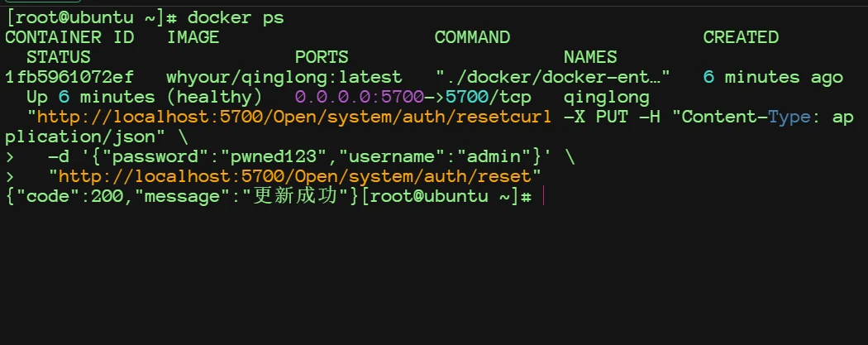The width and height of the screenshot is (868, 345).
Task: Open the auth/reset URL on the last '>' line
Action: 294,176
